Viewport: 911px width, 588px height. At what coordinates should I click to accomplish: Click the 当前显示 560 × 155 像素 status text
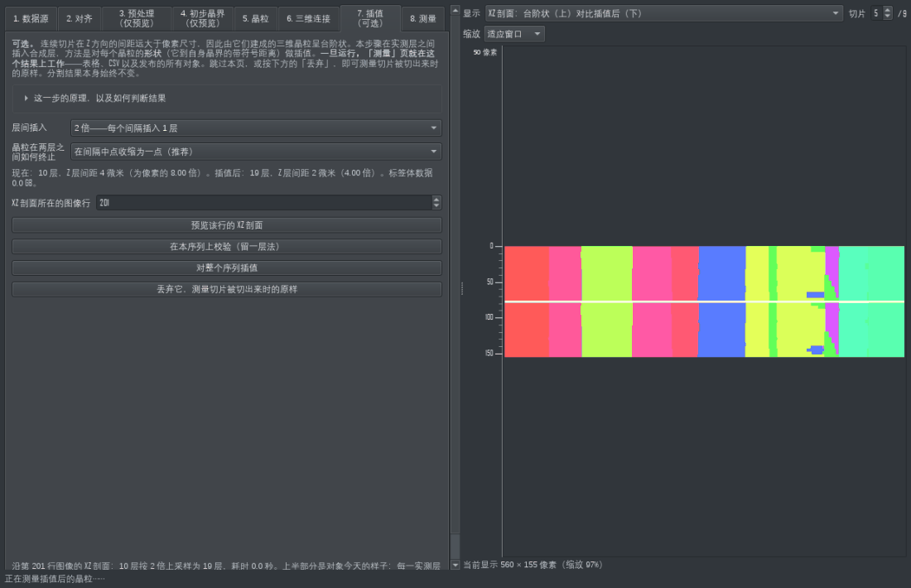click(533, 565)
